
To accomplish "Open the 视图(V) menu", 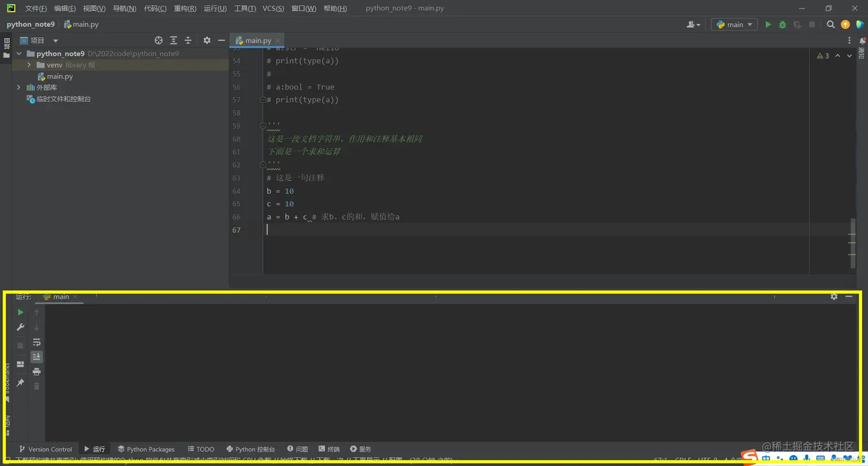I will (x=94, y=9).
